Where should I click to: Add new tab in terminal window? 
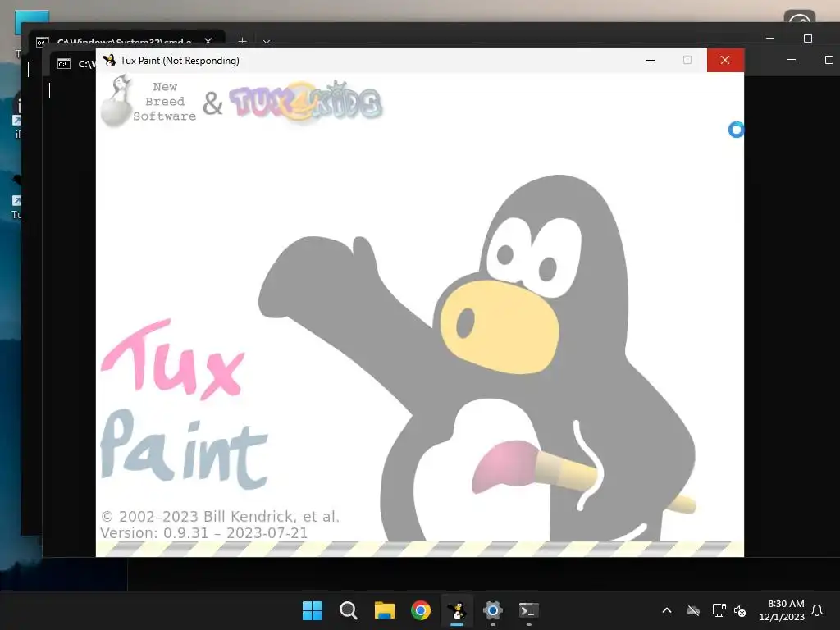click(x=242, y=41)
